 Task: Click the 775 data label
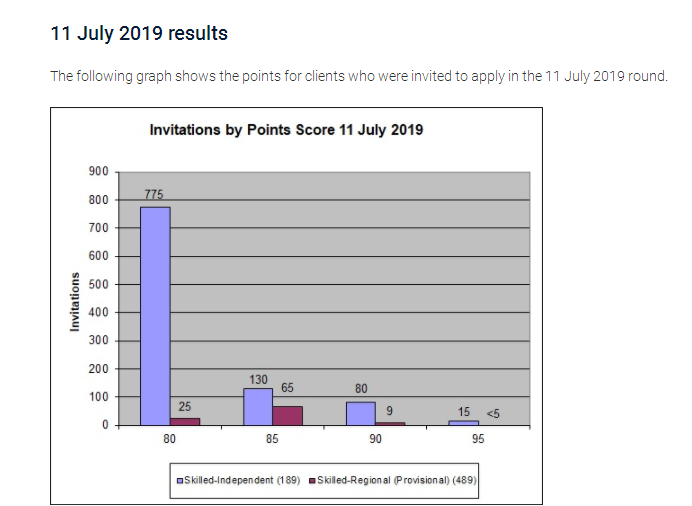(x=154, y=195)
